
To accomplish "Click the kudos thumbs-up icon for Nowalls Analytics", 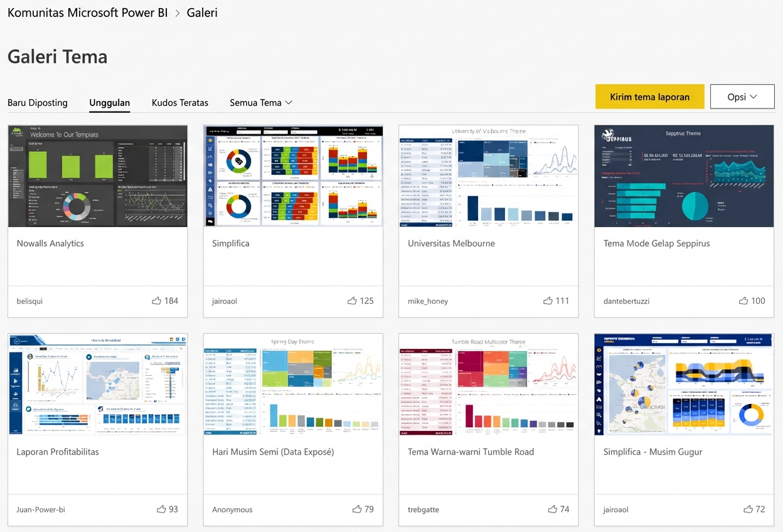I will click(157, 301).
